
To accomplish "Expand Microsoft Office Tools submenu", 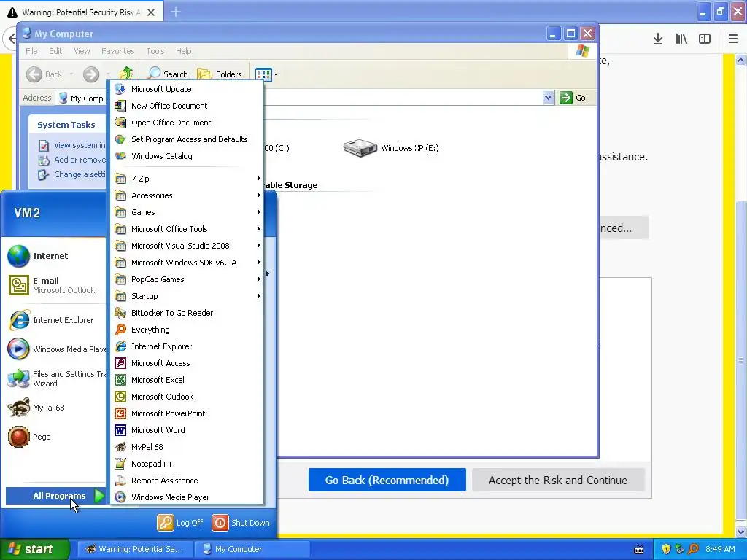I will (187, 229).
